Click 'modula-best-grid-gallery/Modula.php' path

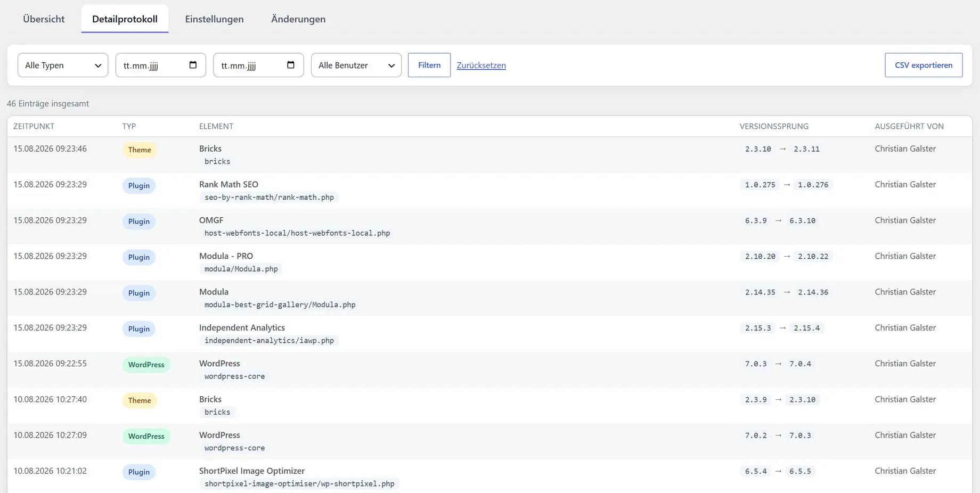[x=280, y=305]
